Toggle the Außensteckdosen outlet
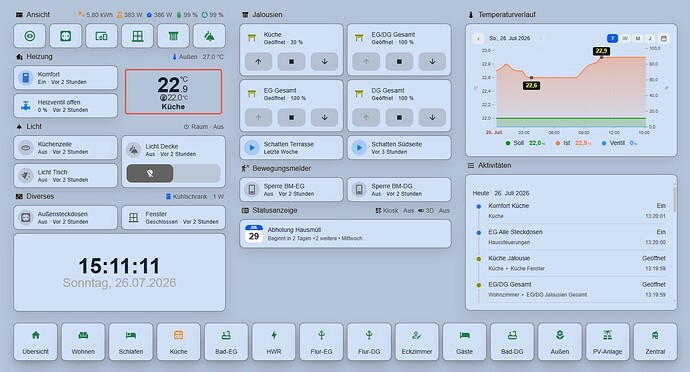690x372 pixels. [66, 217]
